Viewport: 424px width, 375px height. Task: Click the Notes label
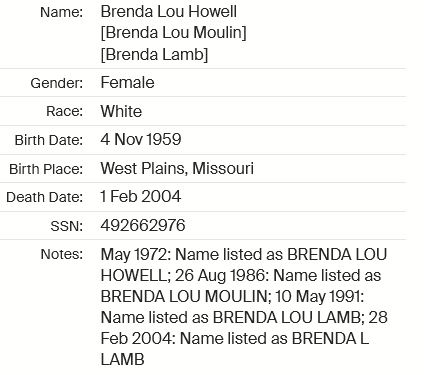pyautogui.click(x=62, y=254)
